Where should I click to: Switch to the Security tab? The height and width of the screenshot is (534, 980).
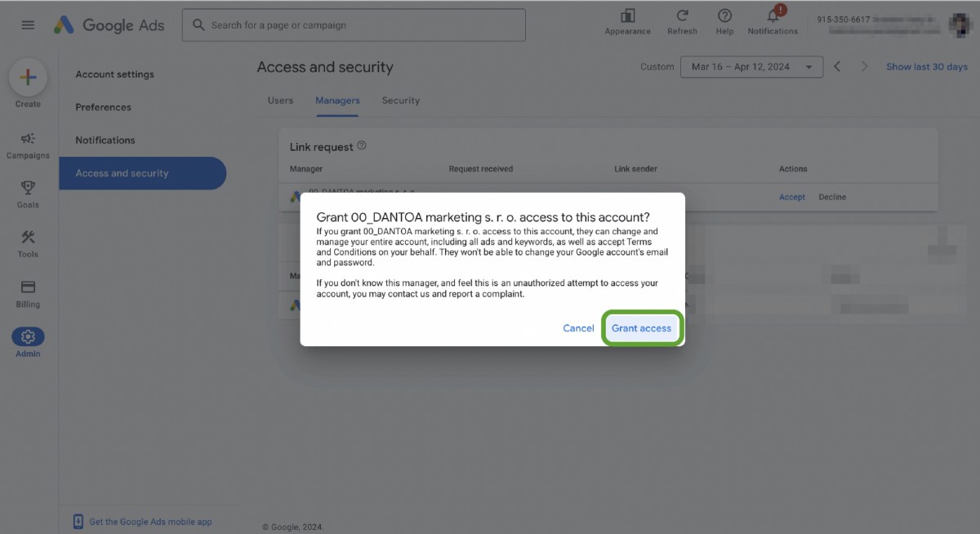pyautogui.click(x=400, y=100)
